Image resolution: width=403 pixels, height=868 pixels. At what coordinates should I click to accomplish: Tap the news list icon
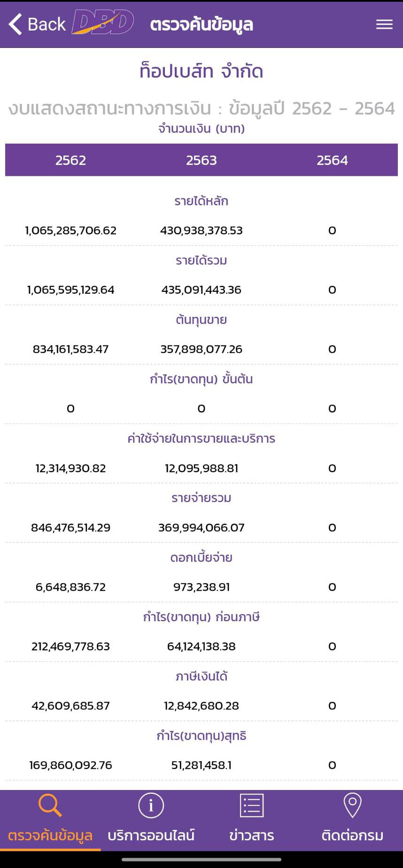252,805
